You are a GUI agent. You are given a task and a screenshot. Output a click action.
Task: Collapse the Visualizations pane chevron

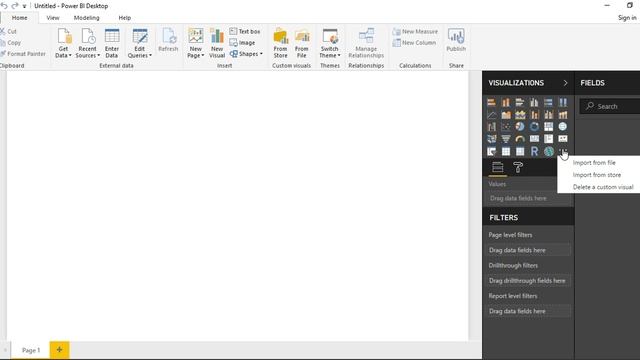(565, 83)
